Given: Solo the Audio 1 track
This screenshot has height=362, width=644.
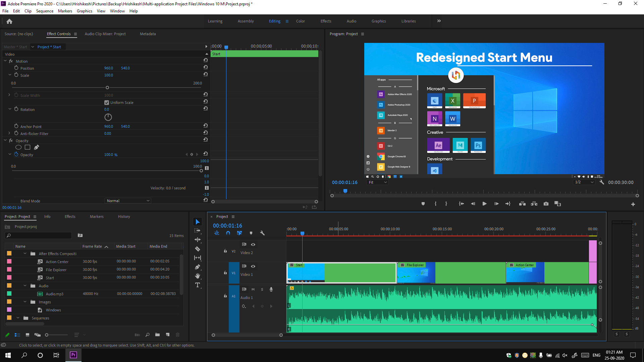Looking at the screenshot, I should (262, 289).
